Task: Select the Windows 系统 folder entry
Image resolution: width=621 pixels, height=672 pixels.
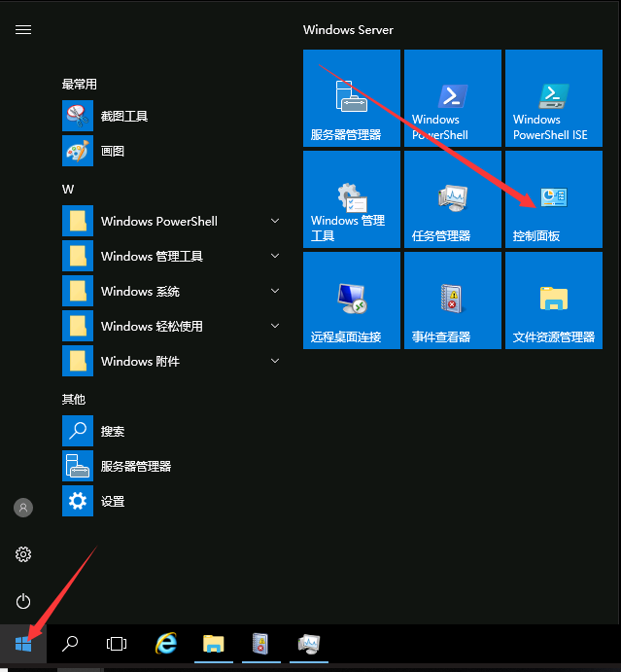Action: (x=171, y=291)
